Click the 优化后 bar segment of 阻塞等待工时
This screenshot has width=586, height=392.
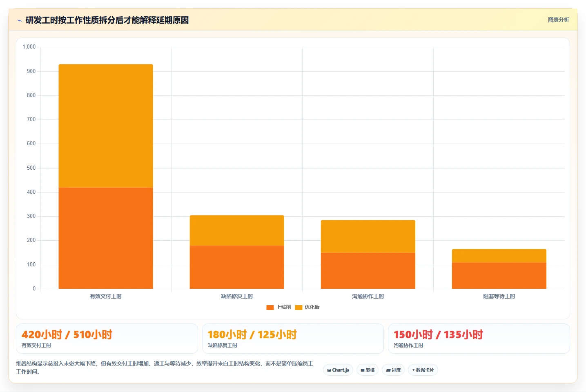click(x=499, y=256)
